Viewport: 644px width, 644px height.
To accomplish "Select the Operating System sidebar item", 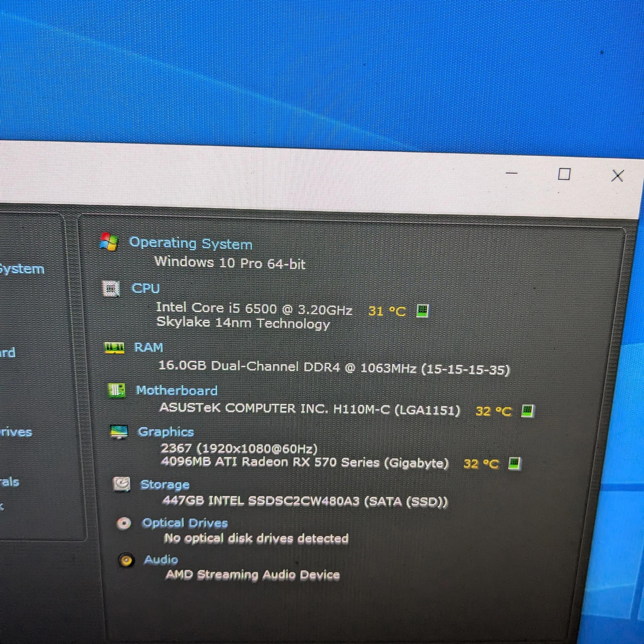I will point(22,269).
